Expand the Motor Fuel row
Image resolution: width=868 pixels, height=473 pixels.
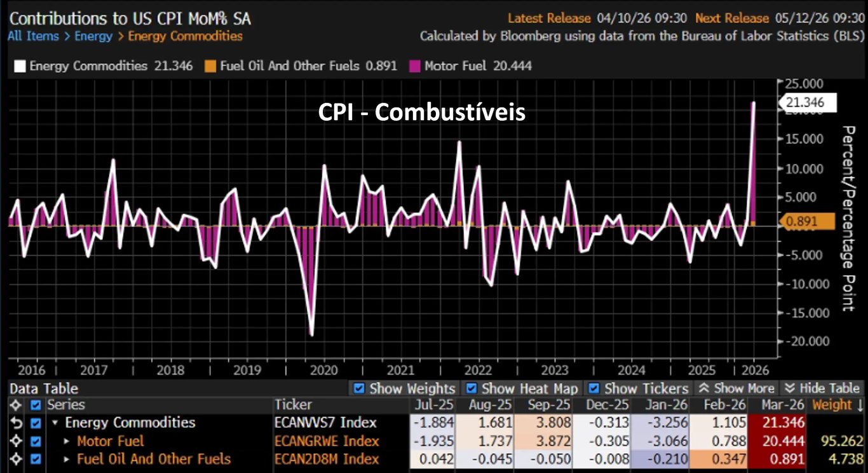[x=68, y=441]
